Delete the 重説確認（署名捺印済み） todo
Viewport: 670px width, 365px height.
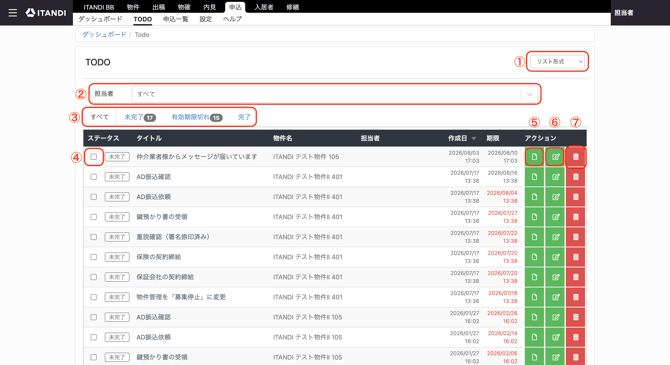point(576,237)
